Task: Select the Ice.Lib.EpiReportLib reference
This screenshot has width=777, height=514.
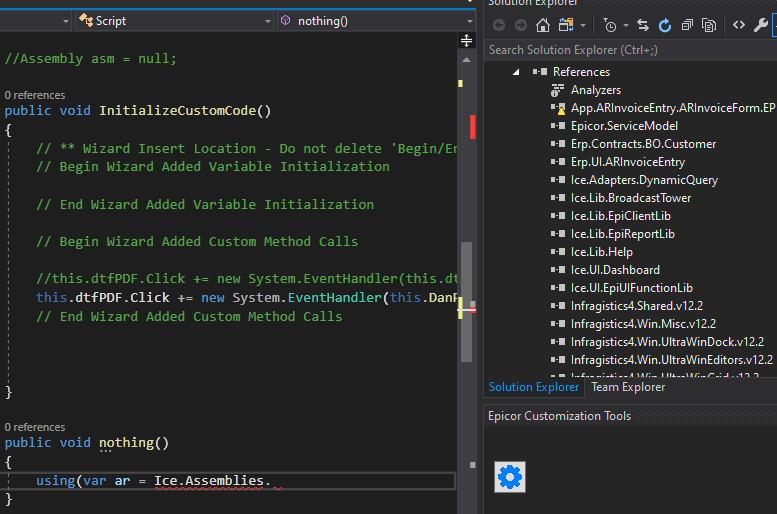Action: tap(622, 234)
